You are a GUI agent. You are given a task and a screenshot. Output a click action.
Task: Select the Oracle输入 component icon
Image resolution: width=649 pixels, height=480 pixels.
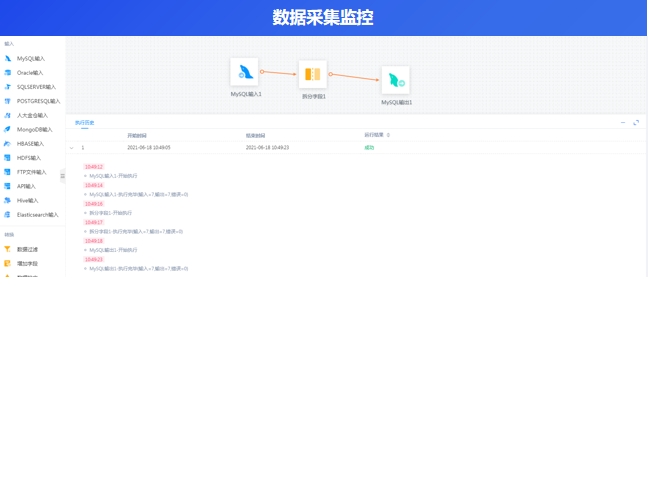(7, 72)
